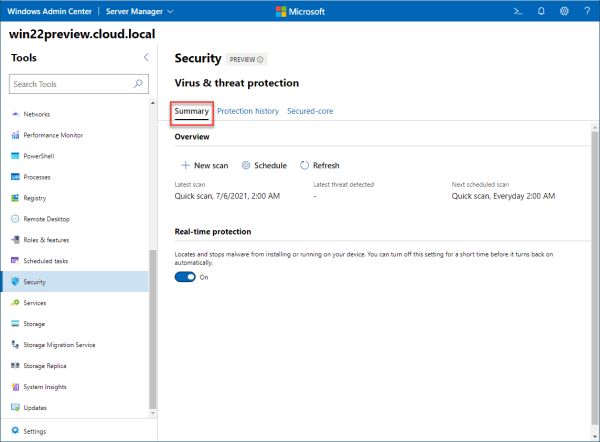The width and height of the screenshot is (600, 442).
Task: Switch to the Protection history tab
Action: pos(248,111)
